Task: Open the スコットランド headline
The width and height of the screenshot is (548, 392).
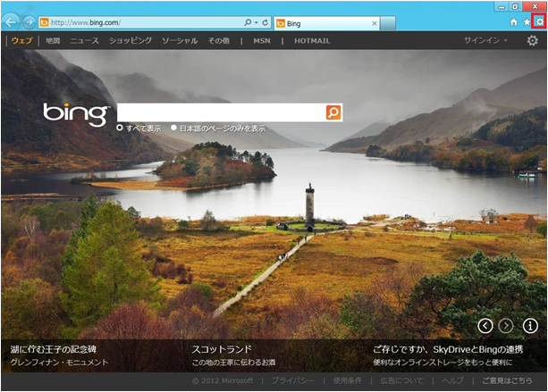Action: [222, 349]
